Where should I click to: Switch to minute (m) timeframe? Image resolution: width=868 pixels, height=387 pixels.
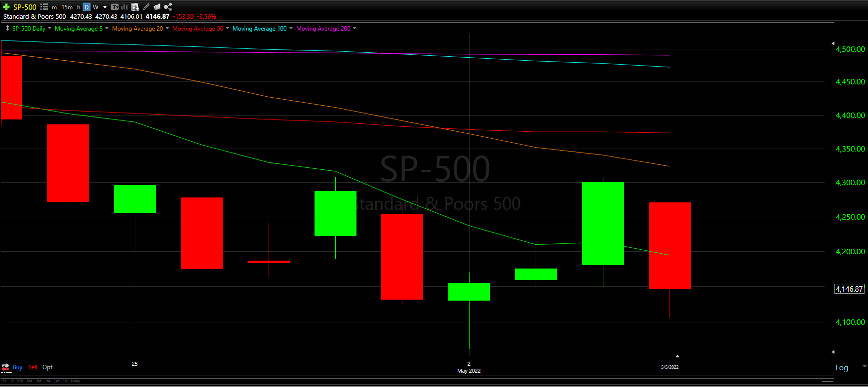click(x=54, y=7)
